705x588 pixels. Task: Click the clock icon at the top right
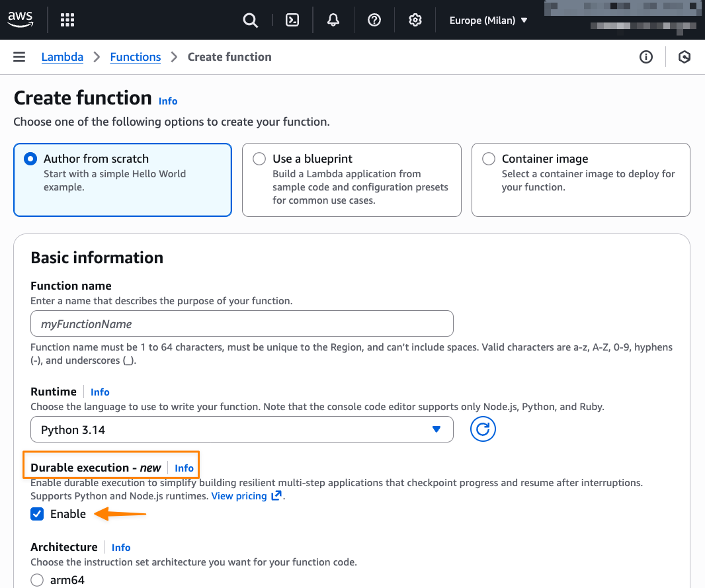(x=684, y=57)
